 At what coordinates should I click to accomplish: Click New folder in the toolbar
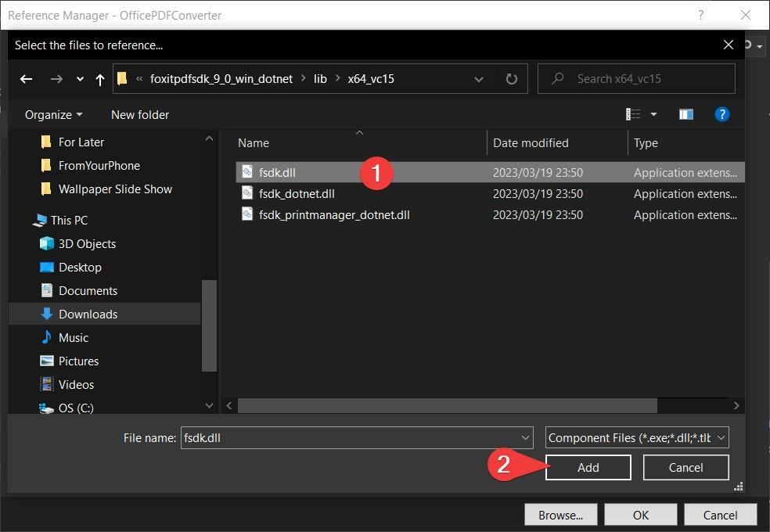click(140, 115)
